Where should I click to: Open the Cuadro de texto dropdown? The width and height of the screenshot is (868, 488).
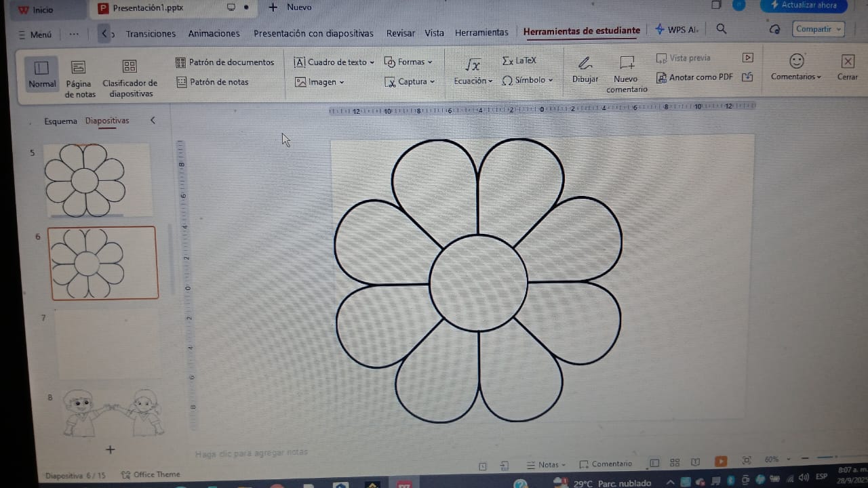pos(335,62)
